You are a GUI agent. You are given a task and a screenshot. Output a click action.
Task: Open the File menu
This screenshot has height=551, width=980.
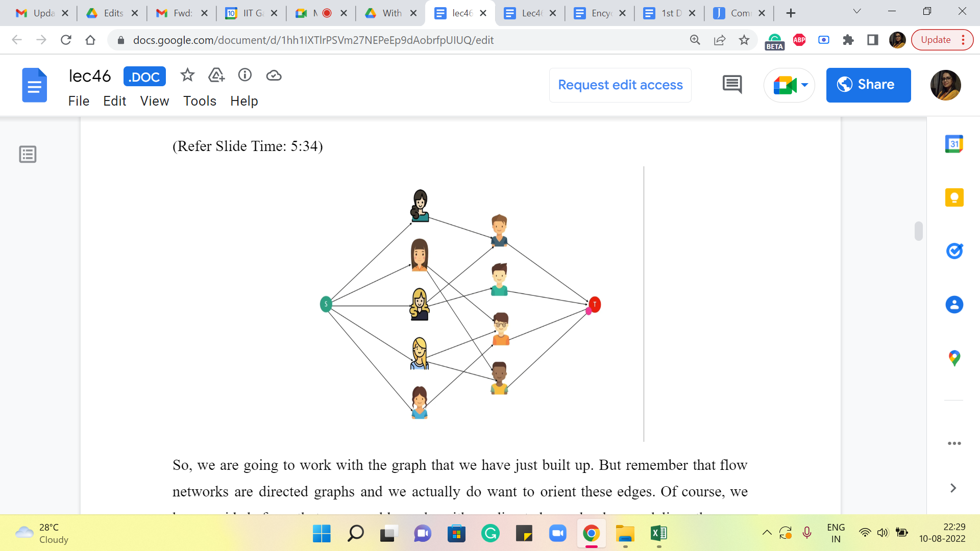click(79, 101)
